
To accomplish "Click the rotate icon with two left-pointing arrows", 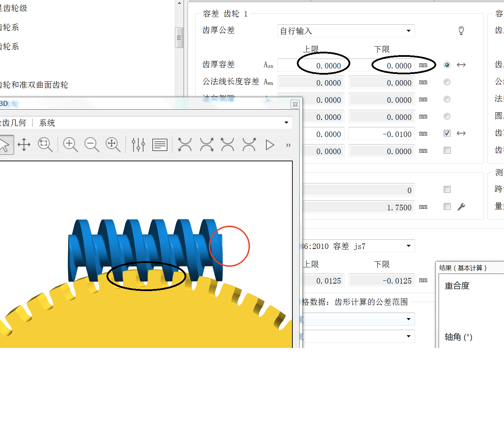I will click(185, 145).
